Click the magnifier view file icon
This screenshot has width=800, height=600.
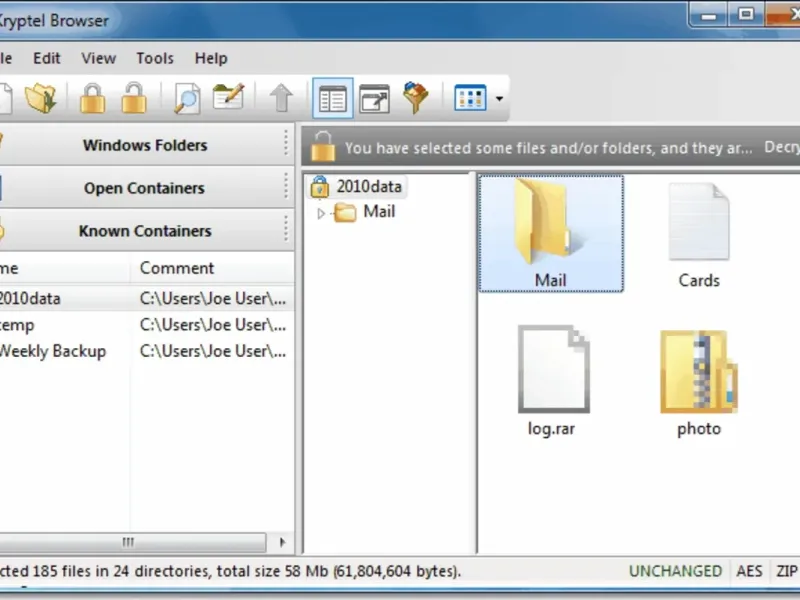pos(187,97)
